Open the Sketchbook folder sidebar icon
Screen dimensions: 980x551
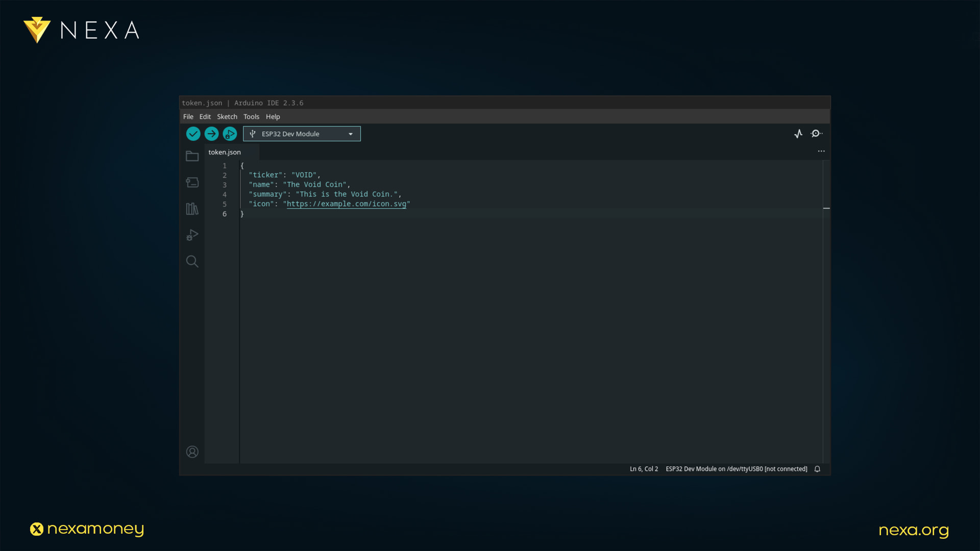click(192, 156)
